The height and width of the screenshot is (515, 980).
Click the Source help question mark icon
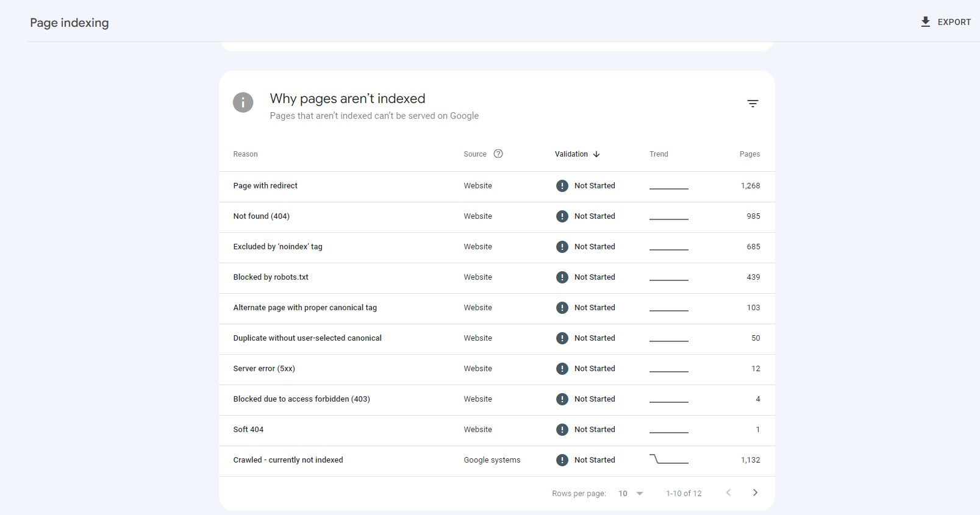click(498, 154)
